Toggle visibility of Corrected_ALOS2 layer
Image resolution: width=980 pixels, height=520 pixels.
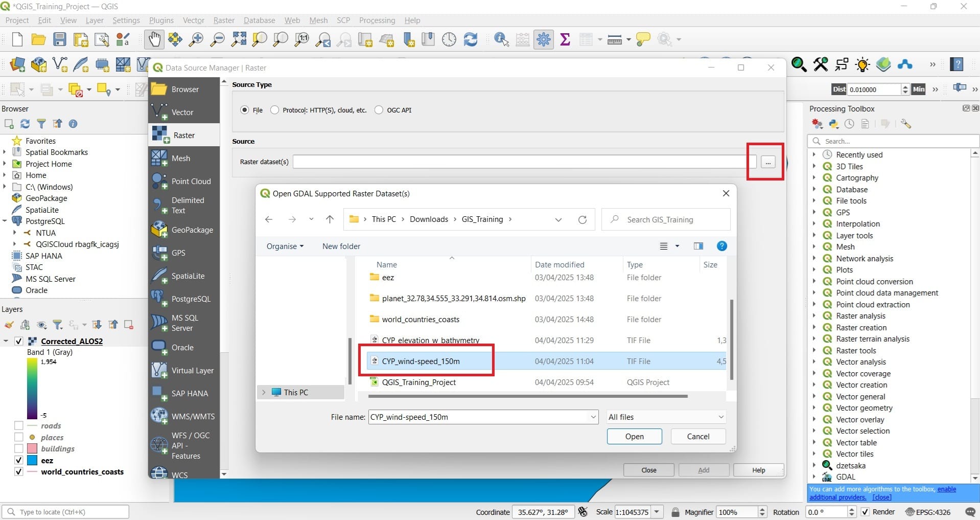click(x=19, y=341)
